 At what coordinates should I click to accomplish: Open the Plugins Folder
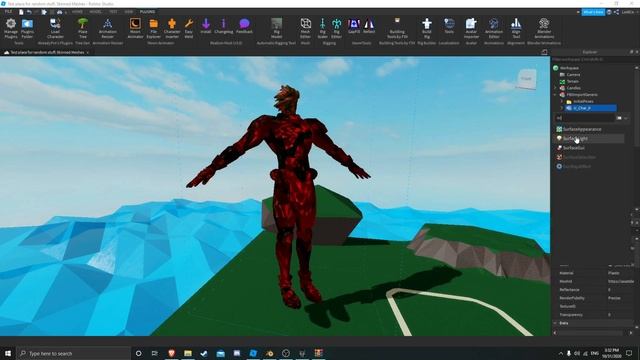27,28
